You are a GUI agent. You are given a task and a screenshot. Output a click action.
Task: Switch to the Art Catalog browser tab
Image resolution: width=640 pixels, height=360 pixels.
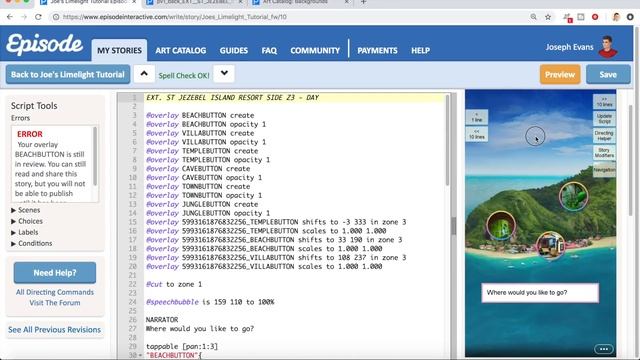click(x=300, y=2)
